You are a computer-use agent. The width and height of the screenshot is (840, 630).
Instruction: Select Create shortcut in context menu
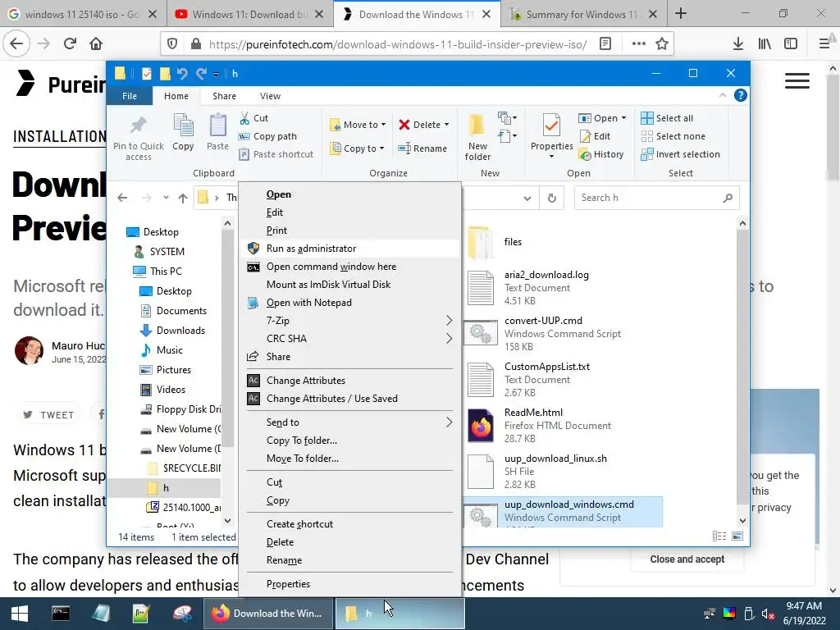pyautogui.click(x=350, y=524)
